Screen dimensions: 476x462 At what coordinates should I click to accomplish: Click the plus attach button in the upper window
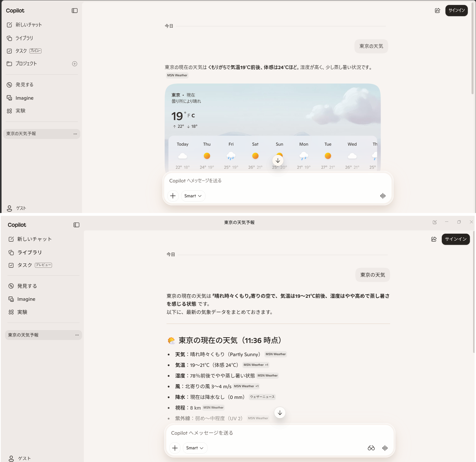tap(173, 196)
